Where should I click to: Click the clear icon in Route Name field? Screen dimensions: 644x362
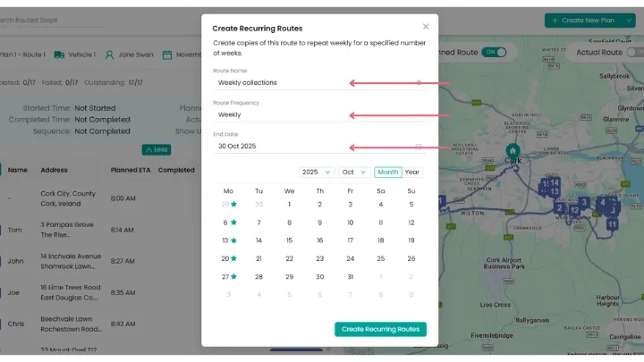pyautogui.click(x=418, y=82)
